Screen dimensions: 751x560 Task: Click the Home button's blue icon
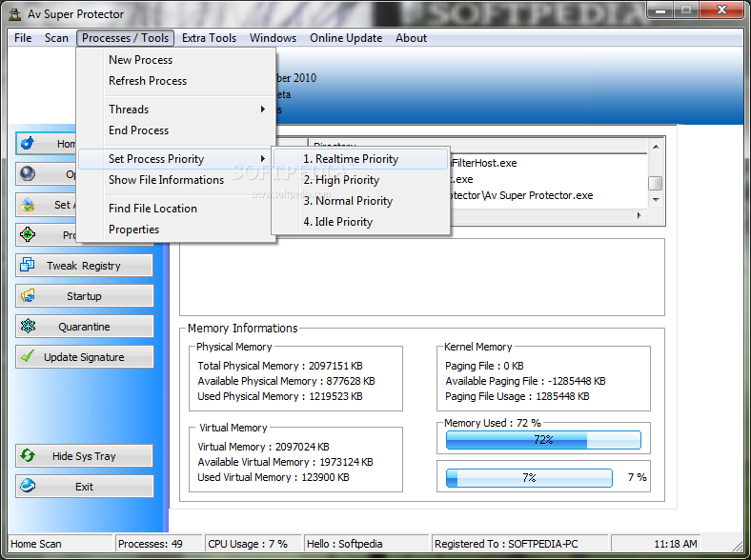pyautogui.click(x=28, y=143)
